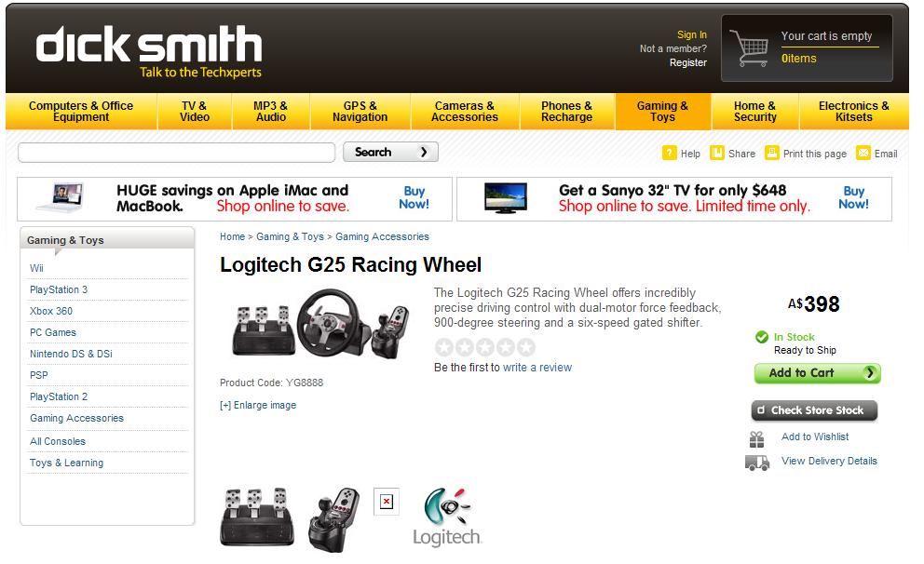Click the MacBook laptop banner image
This screenshot has width=924, height=564.
[61, 198]
